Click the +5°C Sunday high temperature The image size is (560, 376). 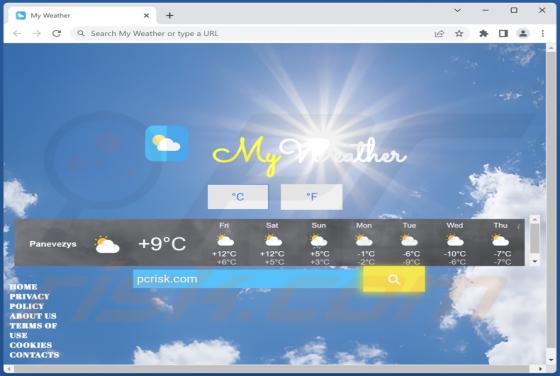click(320, 254)
